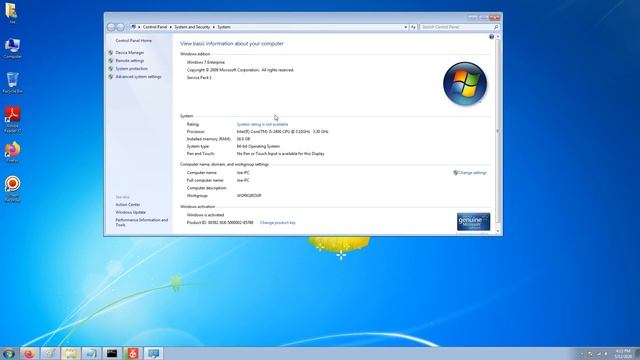Open the Computer desktop icon
Screen dimensions: 640x360
click(x=12, y=48)
